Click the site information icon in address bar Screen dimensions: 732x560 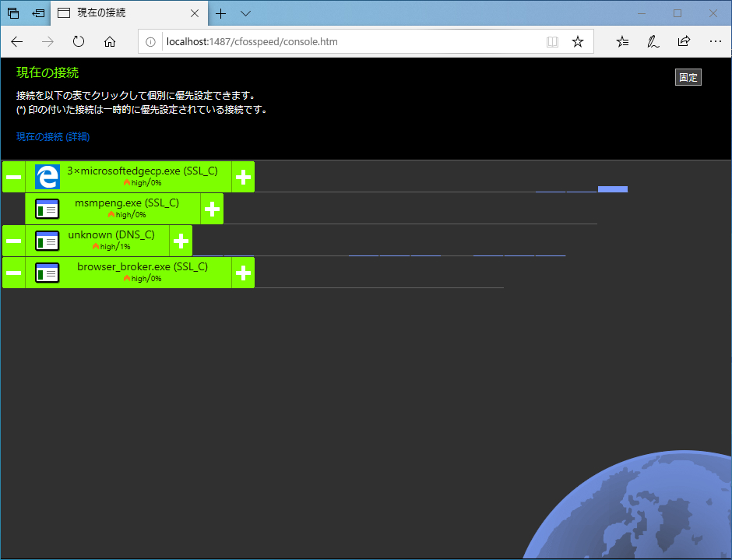coord(150,41)
